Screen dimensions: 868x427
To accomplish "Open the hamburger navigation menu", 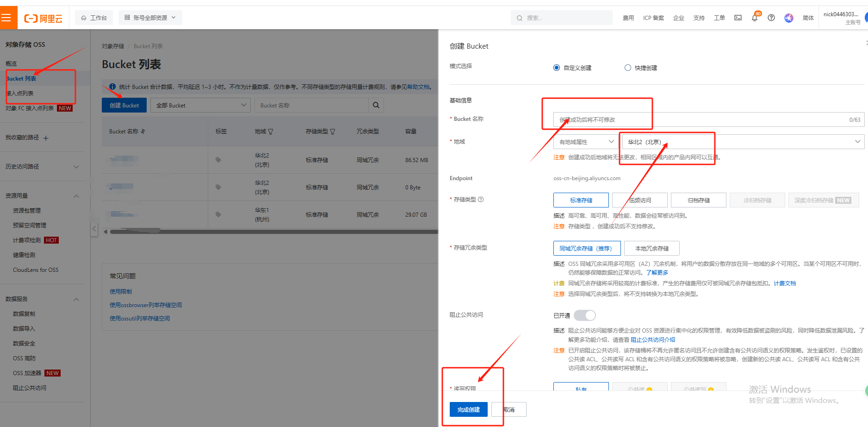I will [6, 18].
